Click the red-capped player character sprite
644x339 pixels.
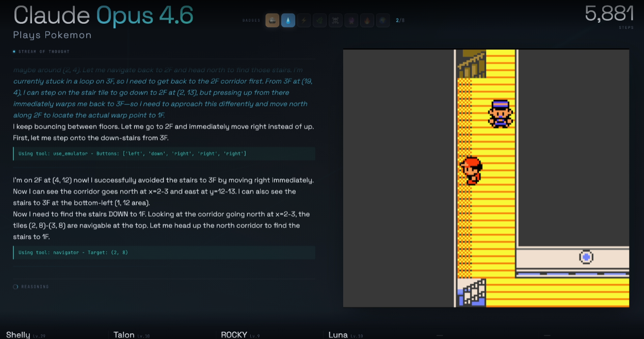coord(471,170)
